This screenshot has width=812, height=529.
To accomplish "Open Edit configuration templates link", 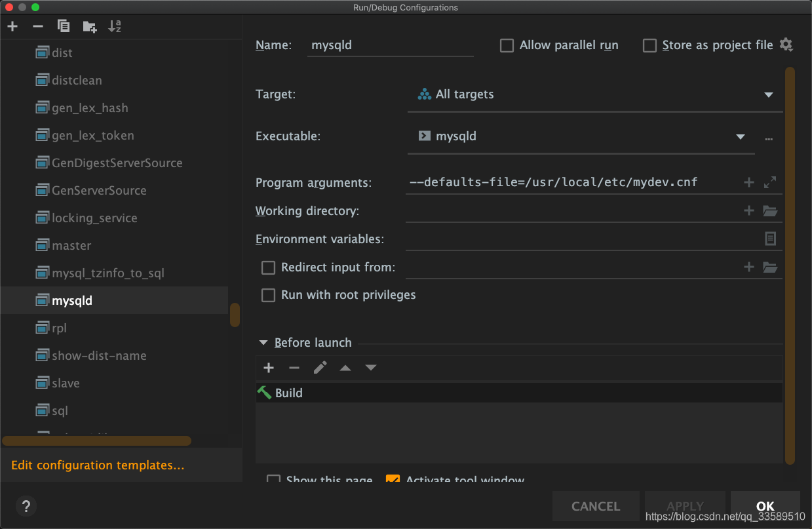I will pyautogui.click(x=98, y=465).
